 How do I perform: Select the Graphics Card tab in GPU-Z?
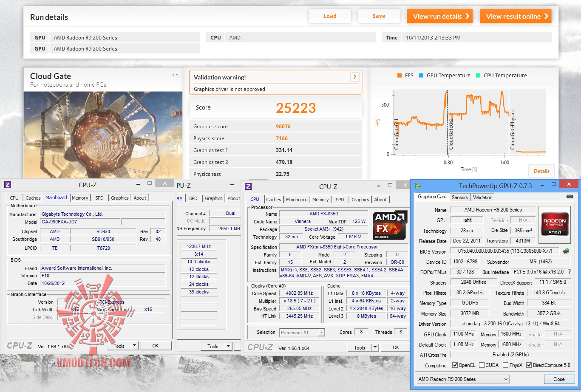click(x=432, y=197)
